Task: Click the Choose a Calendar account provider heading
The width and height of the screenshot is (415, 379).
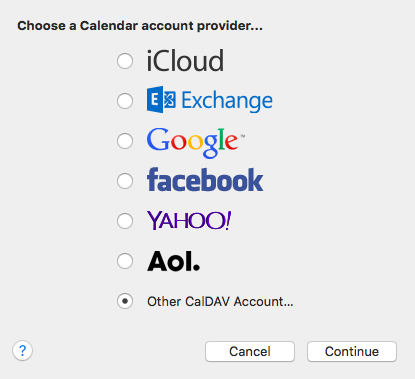Action: (x=140, y=26)
